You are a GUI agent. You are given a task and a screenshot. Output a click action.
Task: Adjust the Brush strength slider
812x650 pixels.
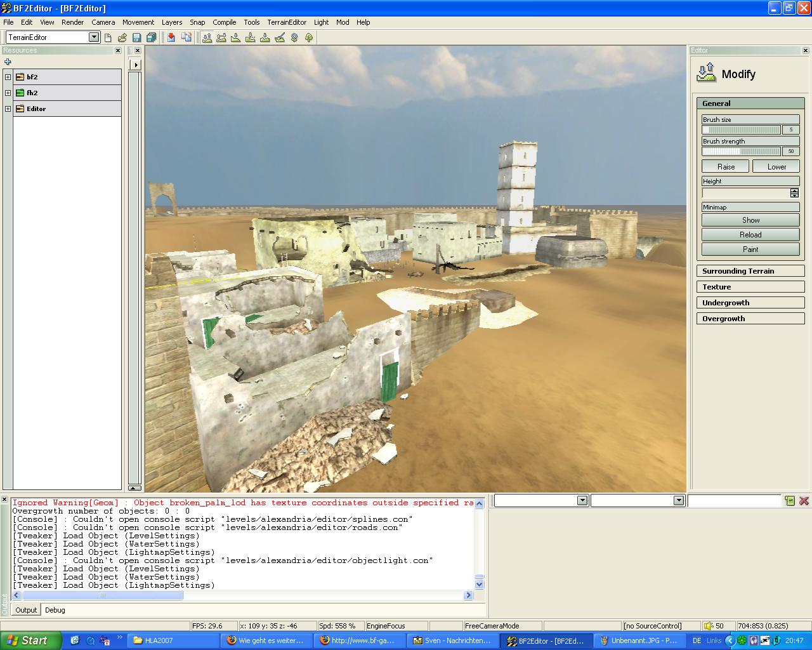(741, 151)
